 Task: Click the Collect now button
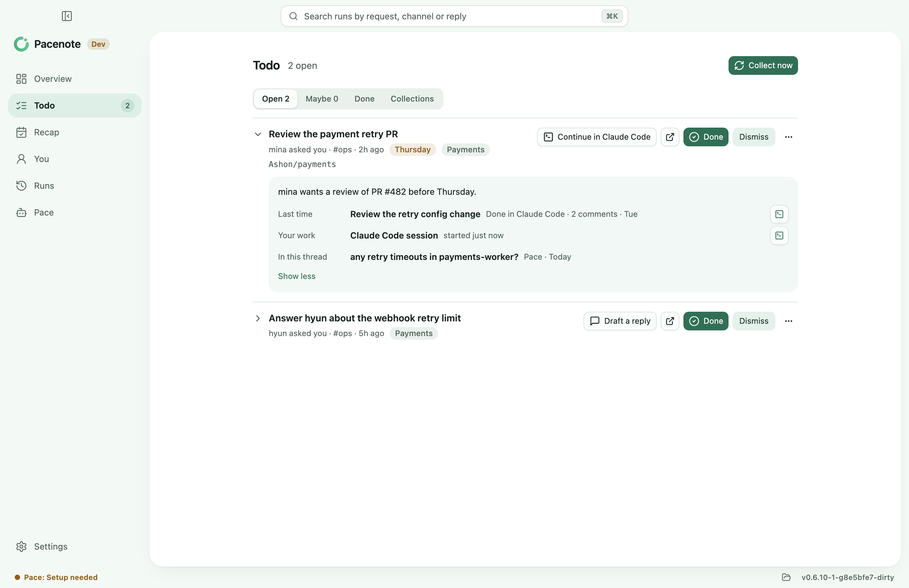tap(763, 66)
